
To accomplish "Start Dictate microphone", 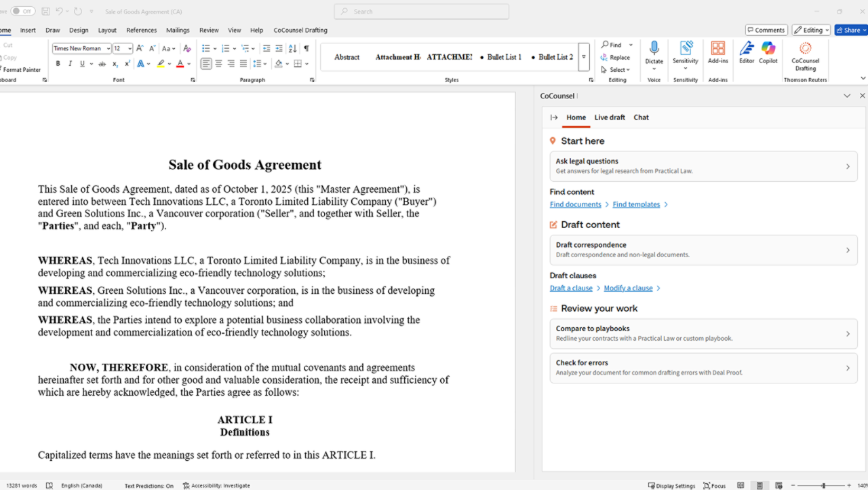I will coord(654,49).
